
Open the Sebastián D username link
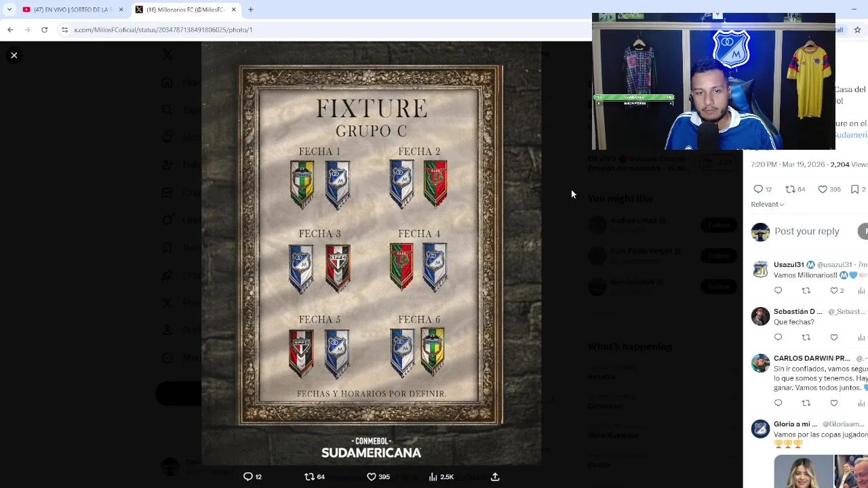pos(797,311)
